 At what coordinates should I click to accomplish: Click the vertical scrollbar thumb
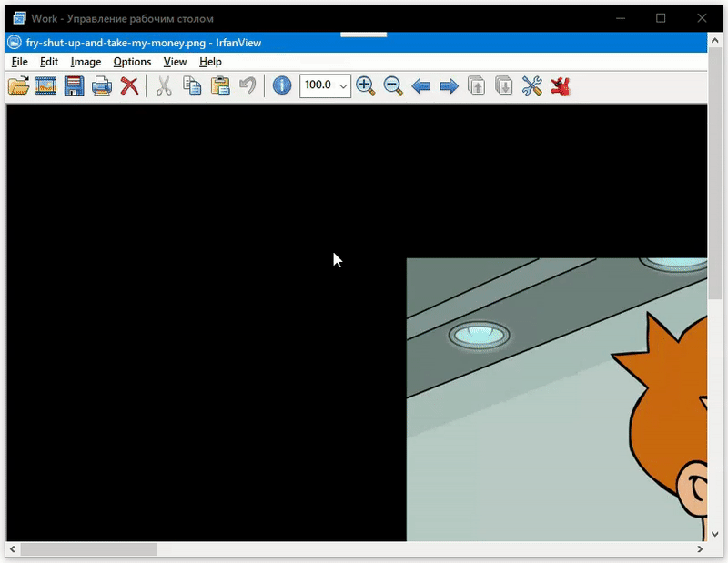point(715,174)
